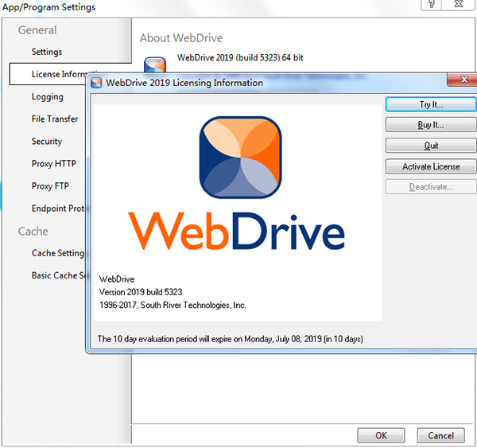Click the App/Program Settings window title
The height and width of the screenshot is (448, 477).
(48, 6)
